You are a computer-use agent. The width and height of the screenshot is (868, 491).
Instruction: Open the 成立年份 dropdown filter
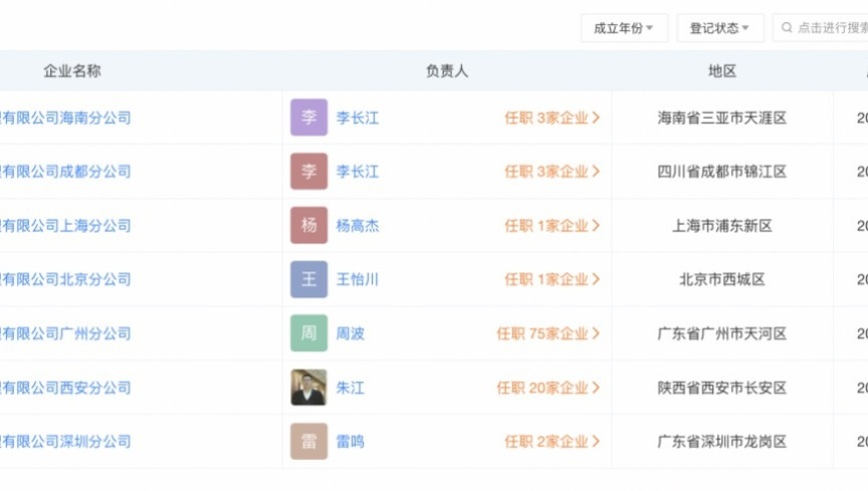(625, 28)
